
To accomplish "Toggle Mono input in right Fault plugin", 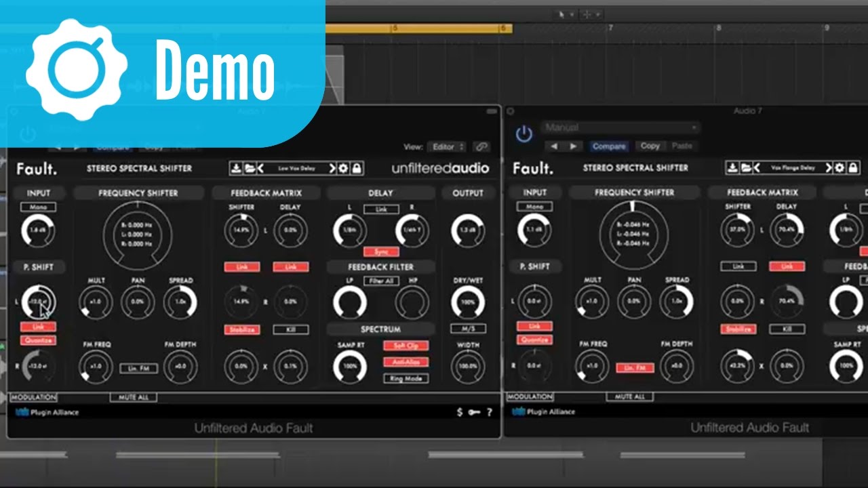I will pos(534,206).
